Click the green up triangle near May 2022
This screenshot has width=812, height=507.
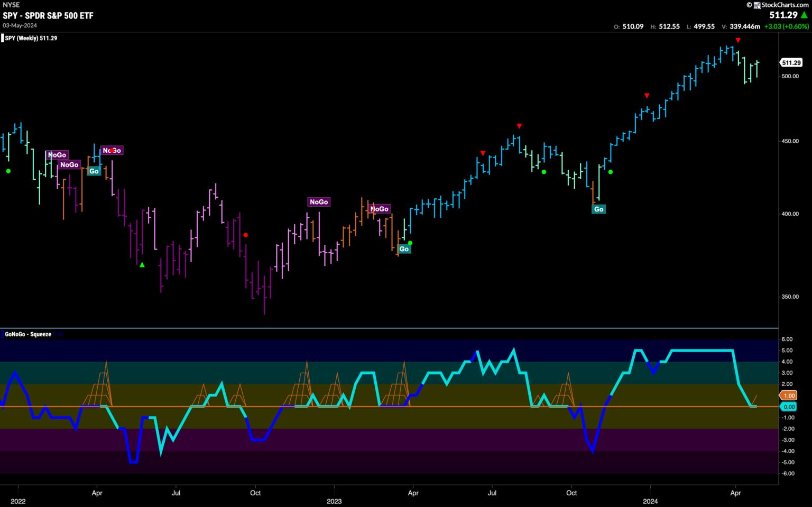pyautogui.click(x=142, y=264)
